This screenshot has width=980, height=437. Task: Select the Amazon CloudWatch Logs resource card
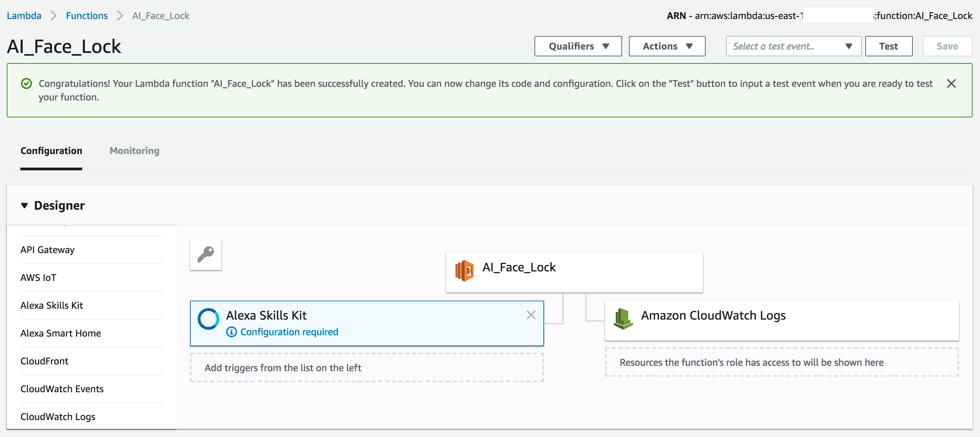coord(781,320)
